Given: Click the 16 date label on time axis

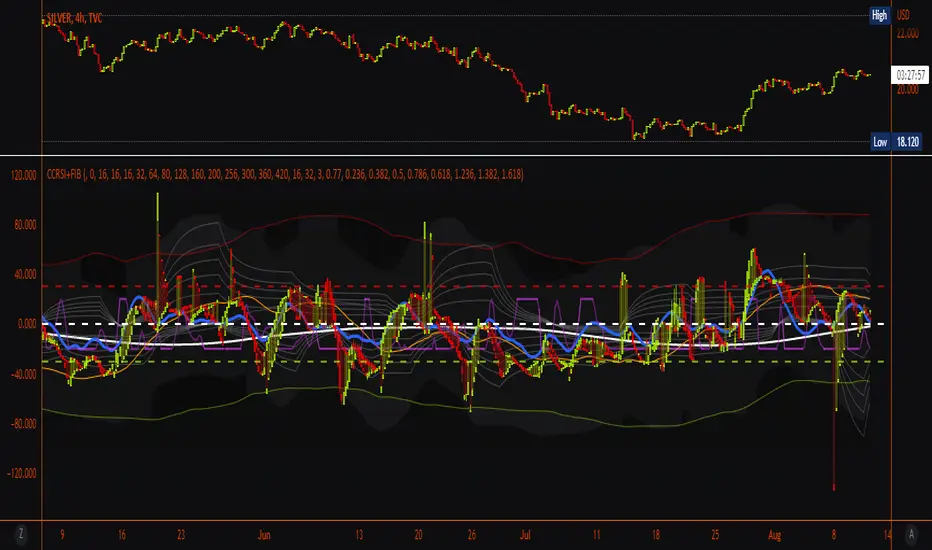Looking at the screenshot, I should 122,535.
